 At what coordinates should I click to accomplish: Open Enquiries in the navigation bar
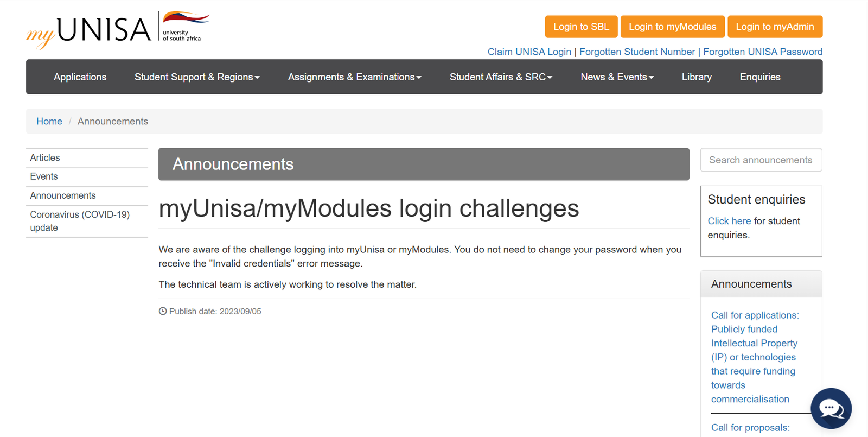[x=760, y=77]
